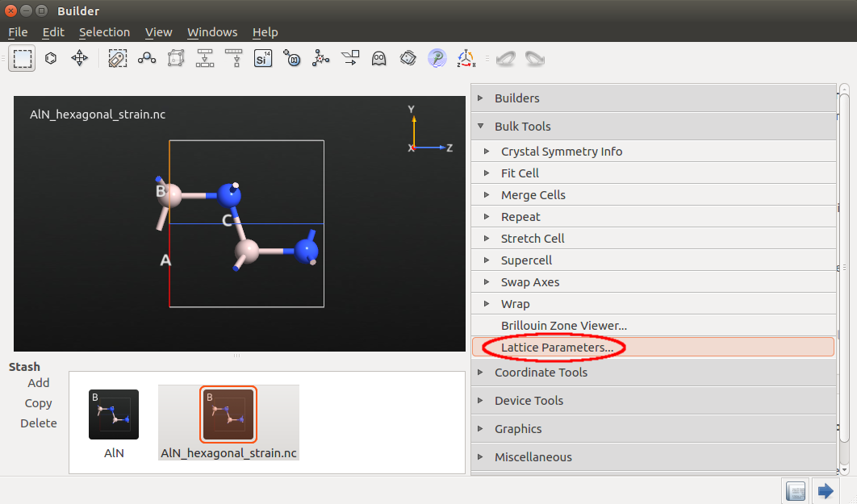Viewport: 857px width, 504px height.
Task: Open the Si periodic table element tool
Action: pyautogui.click(x=263, y=58)
